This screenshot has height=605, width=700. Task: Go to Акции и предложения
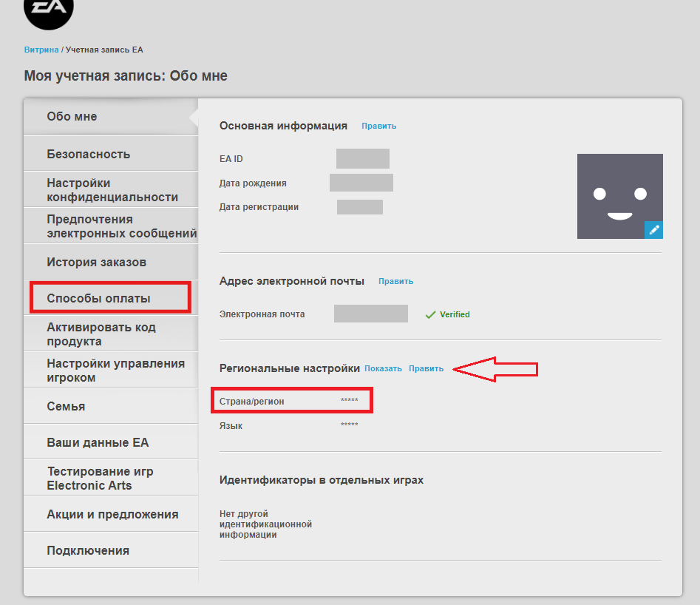click(112, 514)
